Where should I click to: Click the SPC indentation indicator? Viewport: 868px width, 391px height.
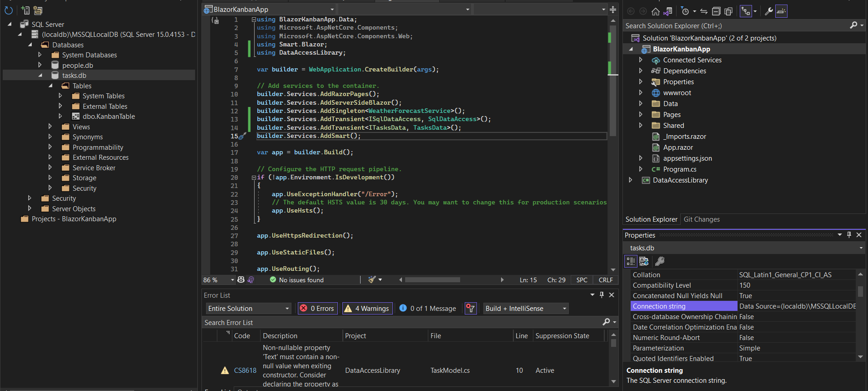point(582,280)
